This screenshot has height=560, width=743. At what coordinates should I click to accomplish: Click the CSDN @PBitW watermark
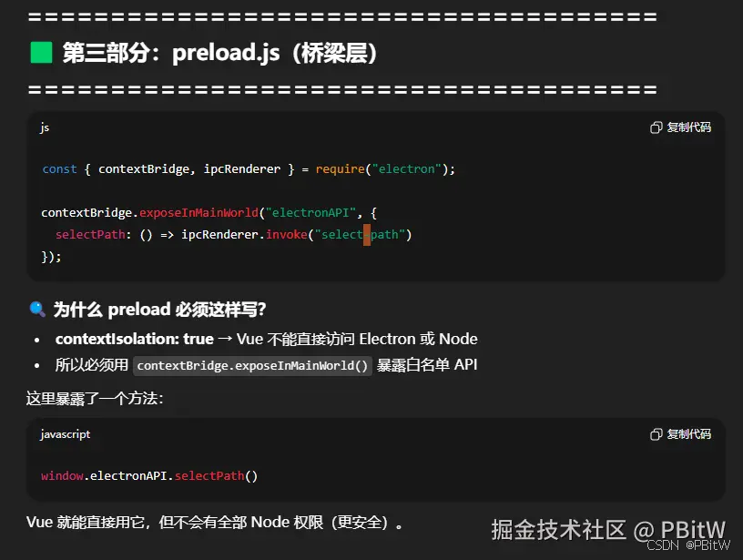686,545
